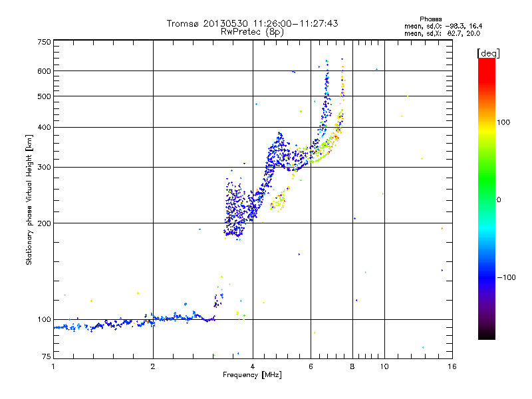The width and height of the screenshot is (532, 399).
Task: Click the "1" frequency tick label
Action: 53,366
